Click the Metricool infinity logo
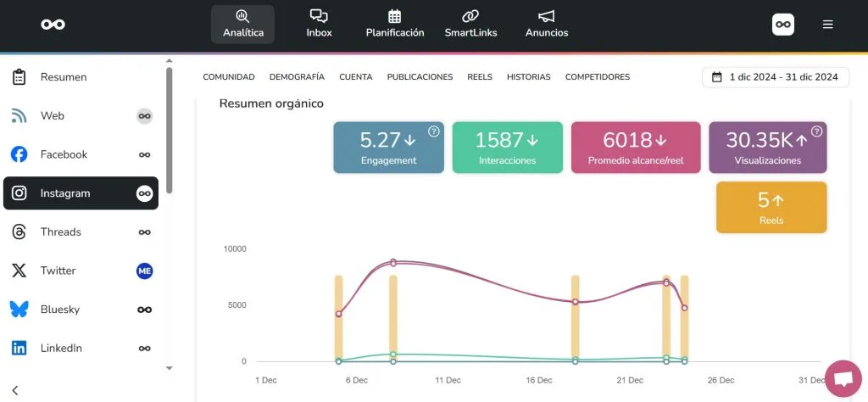 click(x=53, y=25)
